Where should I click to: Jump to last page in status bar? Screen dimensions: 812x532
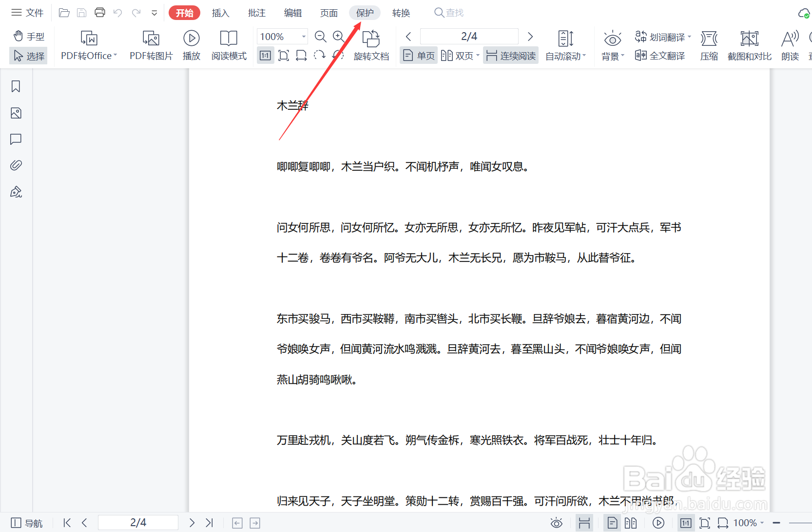coord(209,523)
